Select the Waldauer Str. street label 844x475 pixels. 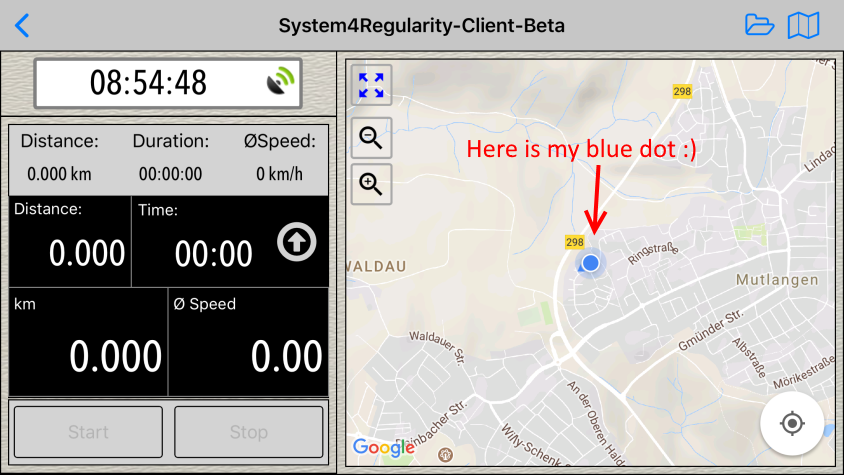437,347
